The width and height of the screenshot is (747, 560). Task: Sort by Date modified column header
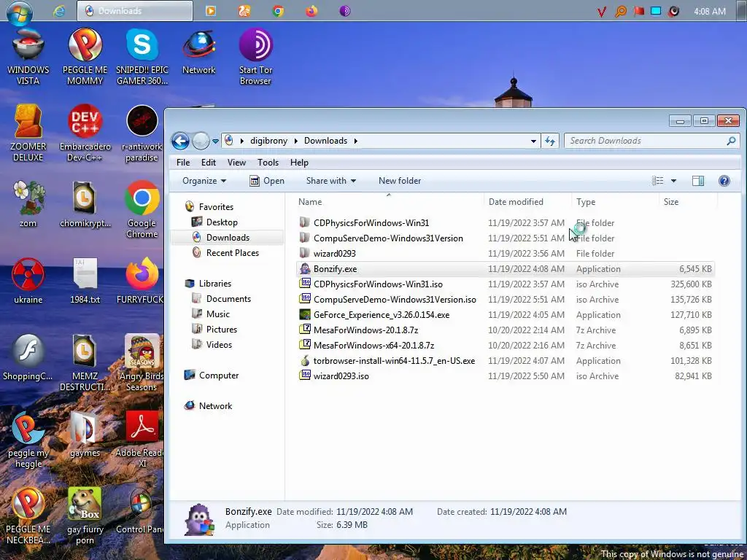click(528, 202)
